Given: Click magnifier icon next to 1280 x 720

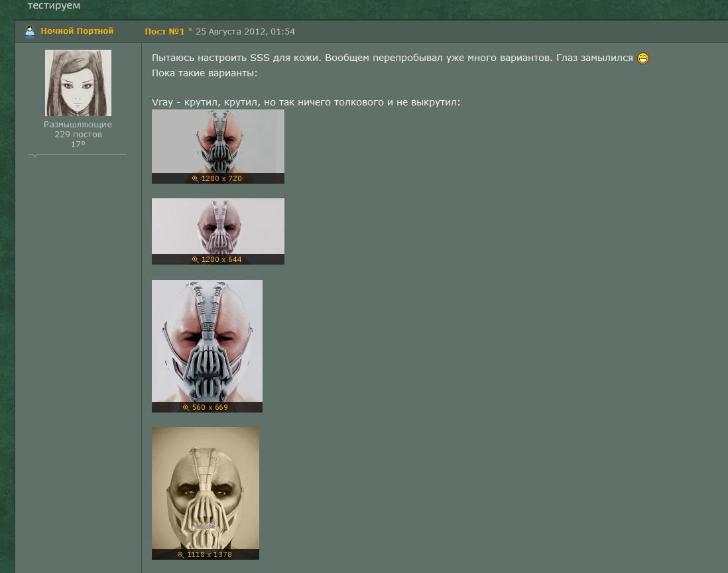Looking at the screenshot, I should [x=196, y=179].
